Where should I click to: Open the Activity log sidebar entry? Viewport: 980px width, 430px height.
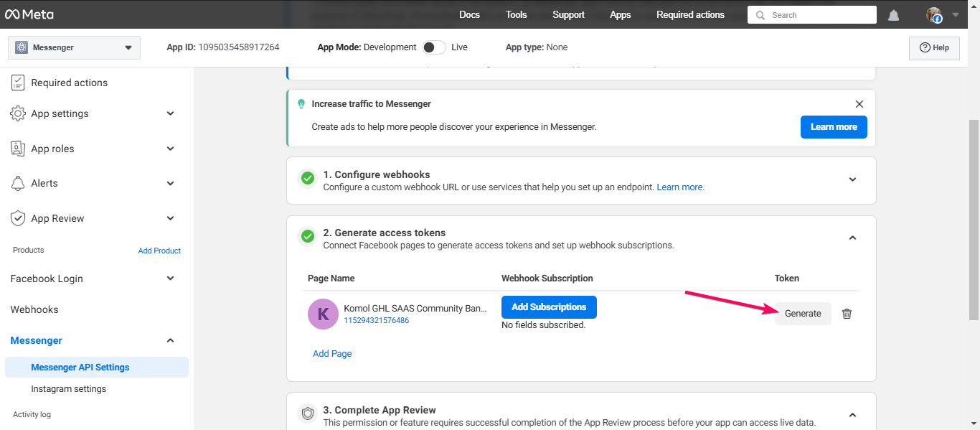32,414
